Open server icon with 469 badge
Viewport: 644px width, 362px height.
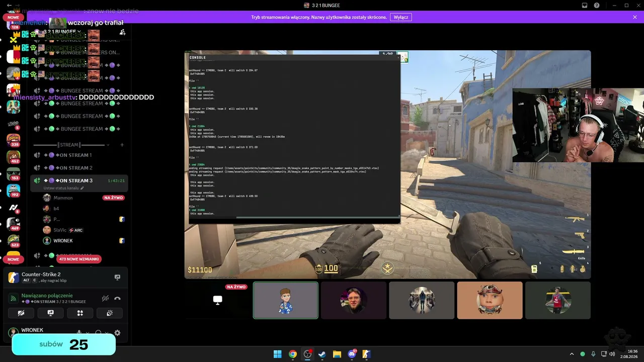13,224
